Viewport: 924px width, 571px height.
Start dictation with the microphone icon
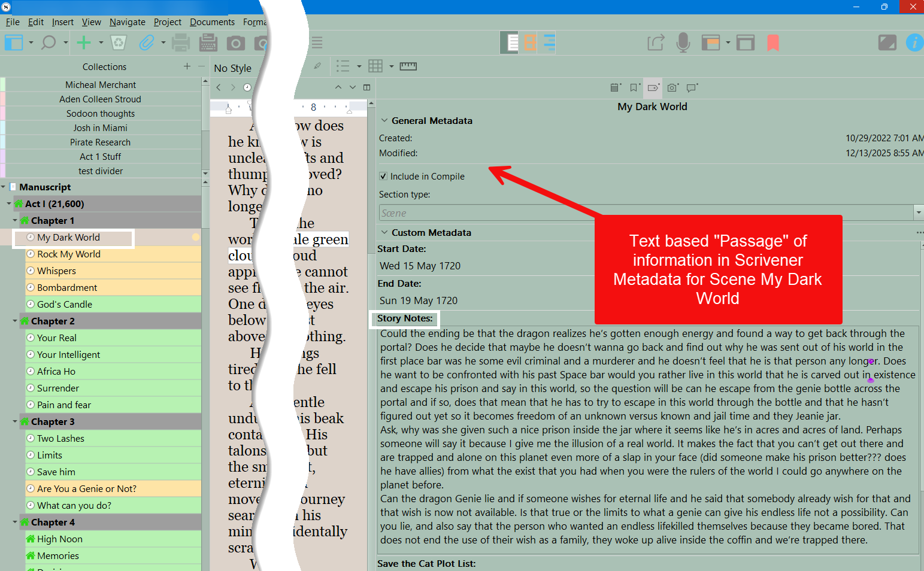coord(683,42)
